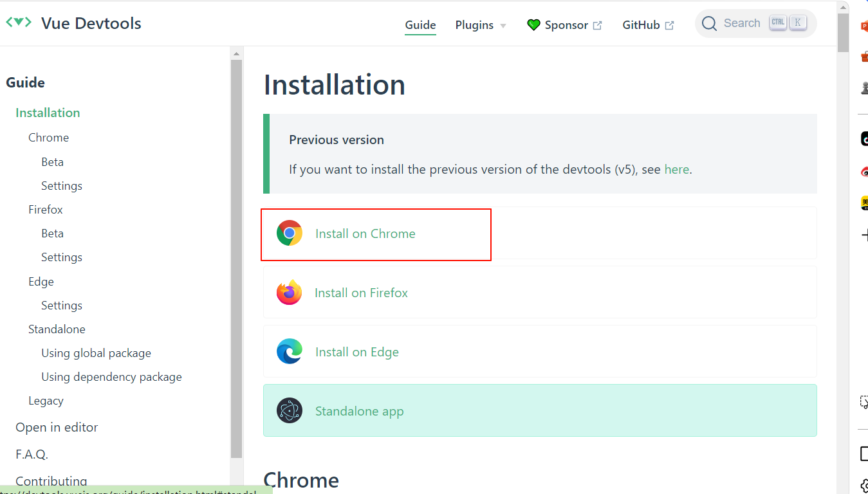Click the external link icon beside Sponsor

point(597,25)
